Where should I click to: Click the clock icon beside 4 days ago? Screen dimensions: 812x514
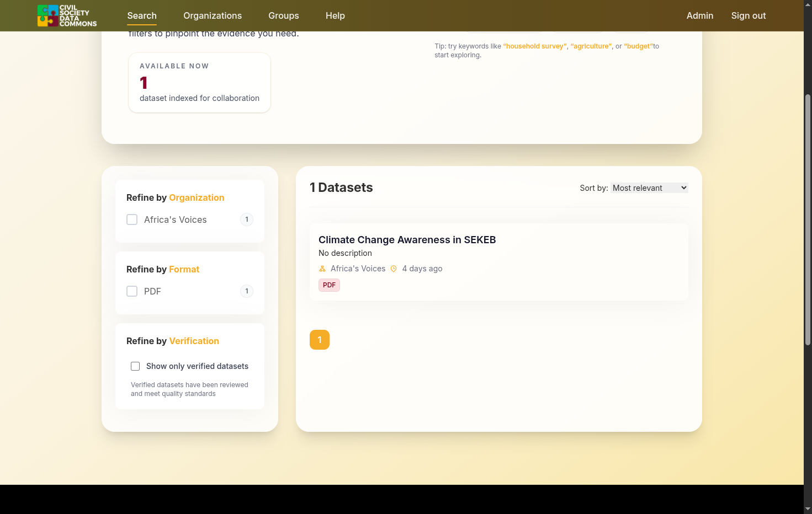[394, 269]
